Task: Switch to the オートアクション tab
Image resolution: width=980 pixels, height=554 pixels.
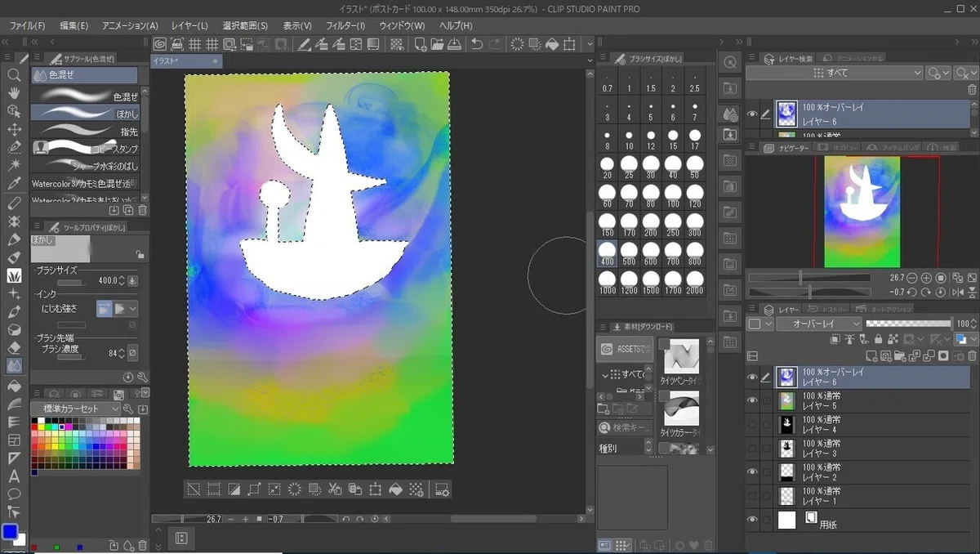Action: [x=882, y=309]
